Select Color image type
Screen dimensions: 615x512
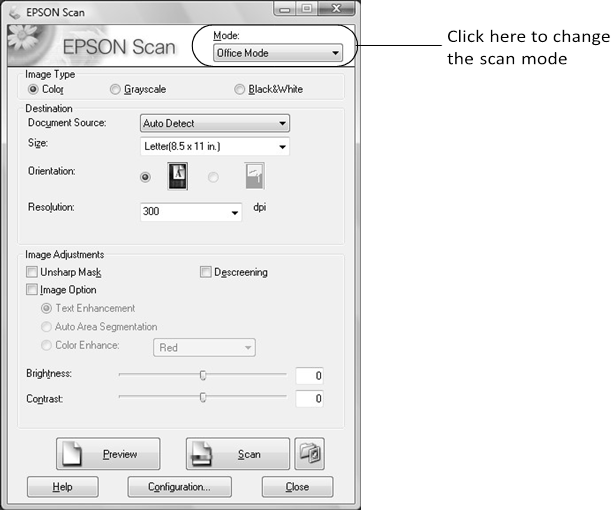pyautogui.click(x=33, y=89)
